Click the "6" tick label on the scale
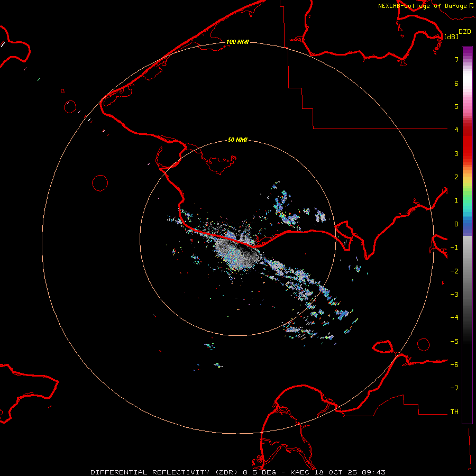 pos(456,83)
